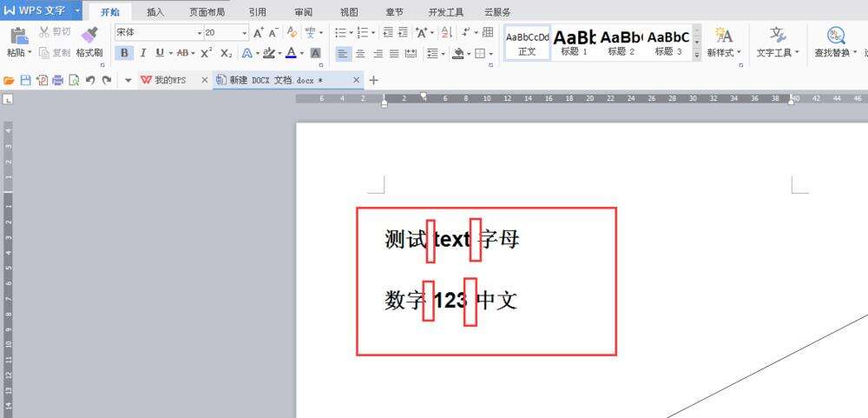Click the Paste (粘贴) clipboard icon
This screenshot has width=868, height=418.
pyautogui.click(x=19, y=35)
